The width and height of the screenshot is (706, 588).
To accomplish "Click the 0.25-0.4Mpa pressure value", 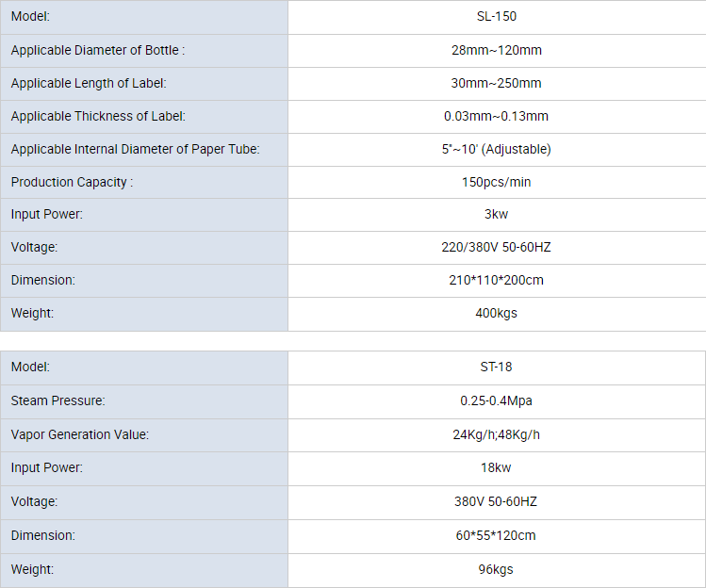I will (496, 400).
